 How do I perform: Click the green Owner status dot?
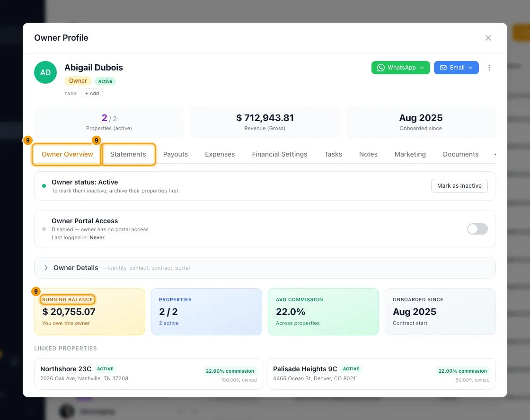(x=44, y=186)
